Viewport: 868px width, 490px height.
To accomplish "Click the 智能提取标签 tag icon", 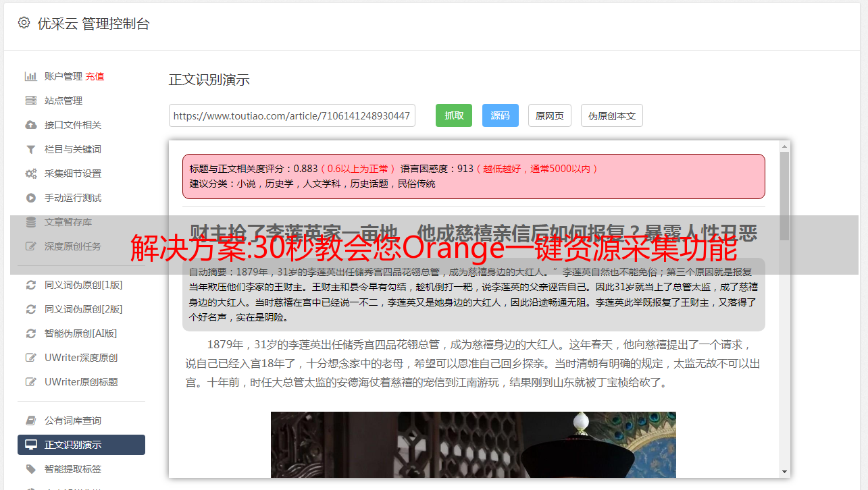I will (x=30, y=469).
